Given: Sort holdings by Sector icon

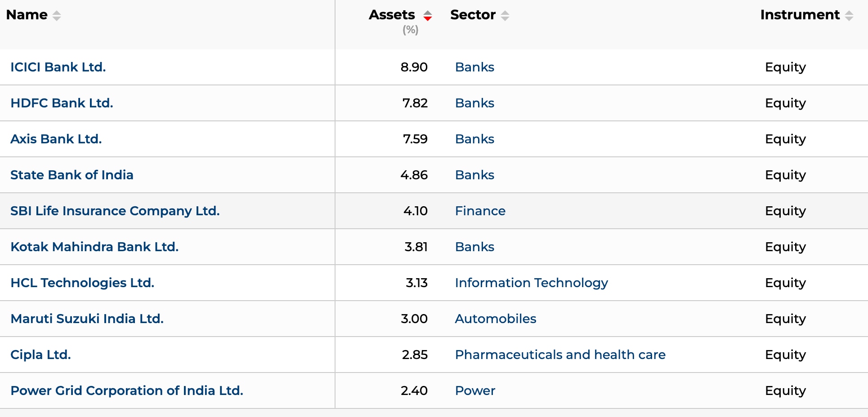Looking at the screenshot, I should click(505, 16).
